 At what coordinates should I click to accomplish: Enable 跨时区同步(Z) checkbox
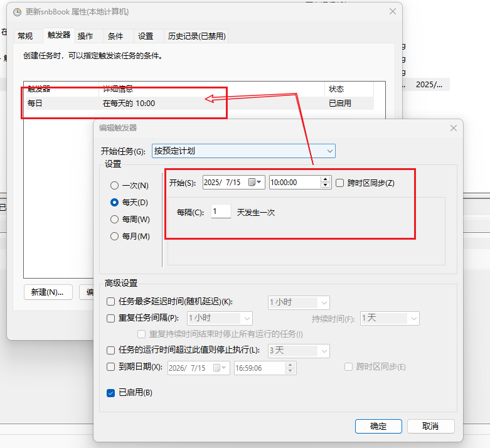340,183
